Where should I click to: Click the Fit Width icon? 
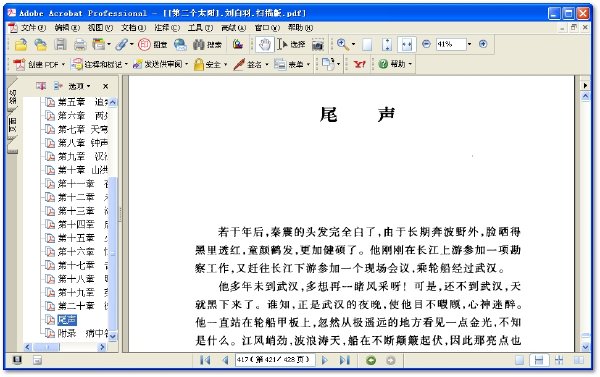tap(406, 45)
